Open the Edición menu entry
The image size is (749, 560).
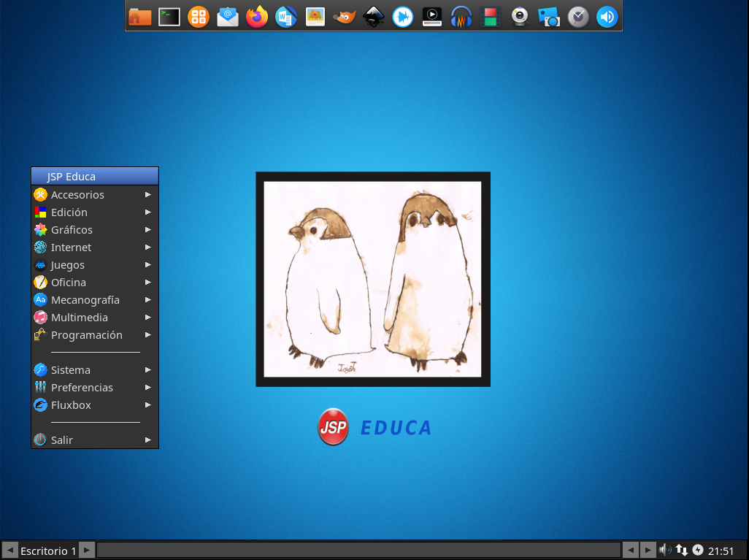tap(95, 212)
